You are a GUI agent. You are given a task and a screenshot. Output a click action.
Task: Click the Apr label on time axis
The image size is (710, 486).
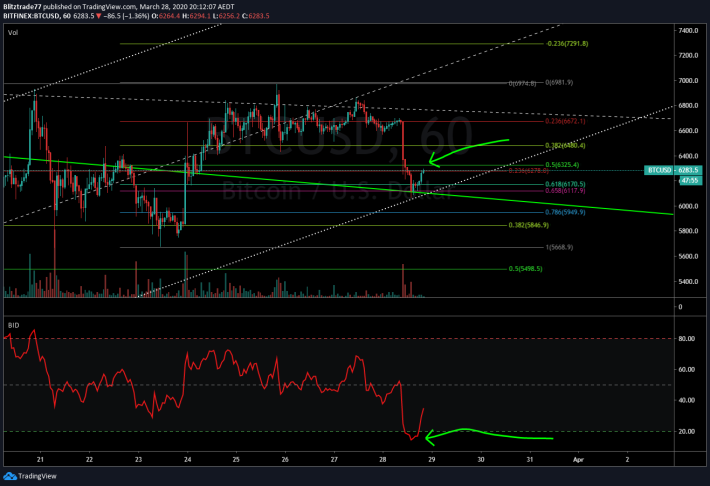578,459
